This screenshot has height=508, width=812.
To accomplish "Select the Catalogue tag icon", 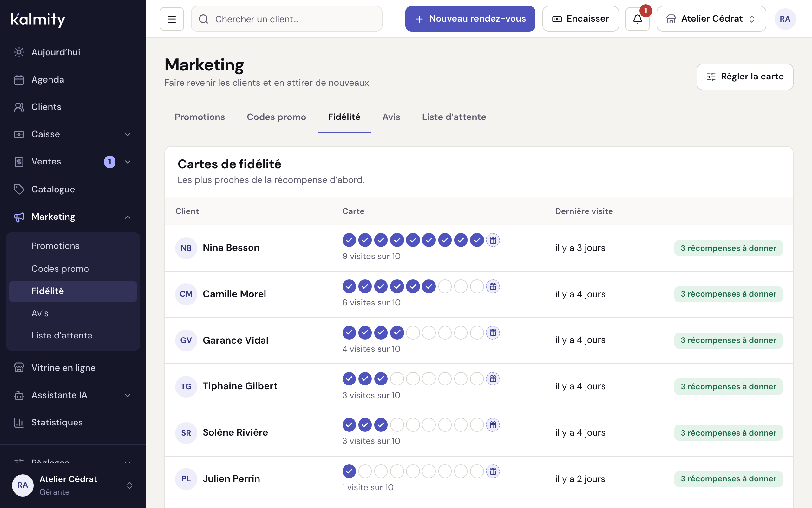I will [19, 189].
